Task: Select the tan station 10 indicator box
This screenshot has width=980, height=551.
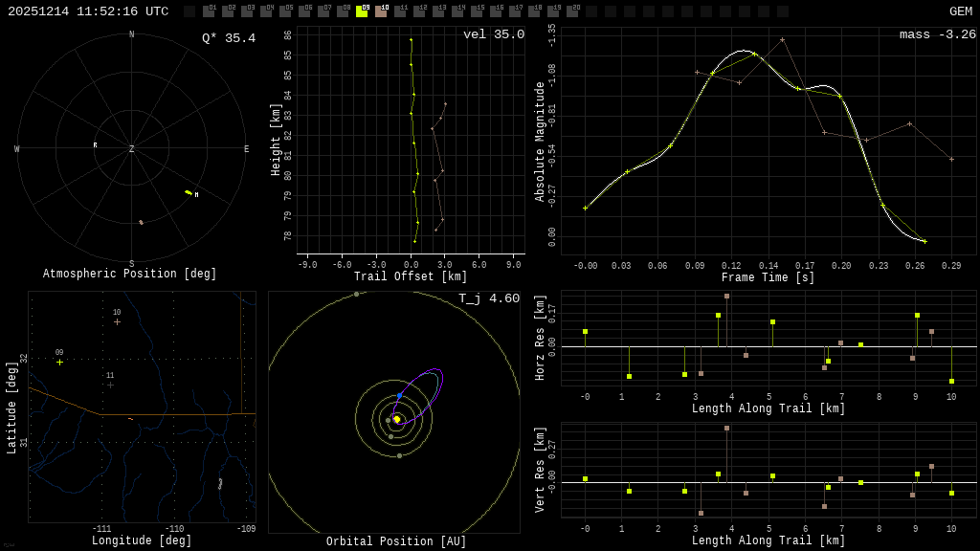Action: coord(381,11)
